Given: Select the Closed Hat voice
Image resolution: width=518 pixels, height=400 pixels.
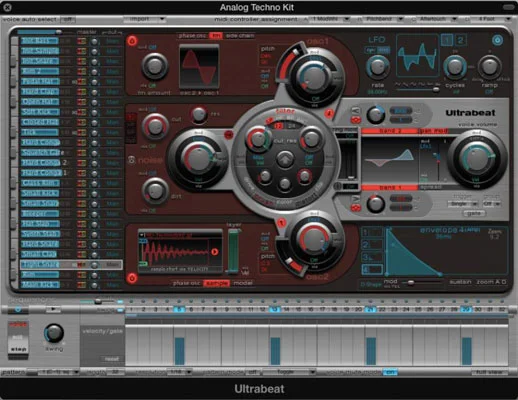Looking at the screenshot, I should pyautogui.click(x=40, y=122).
